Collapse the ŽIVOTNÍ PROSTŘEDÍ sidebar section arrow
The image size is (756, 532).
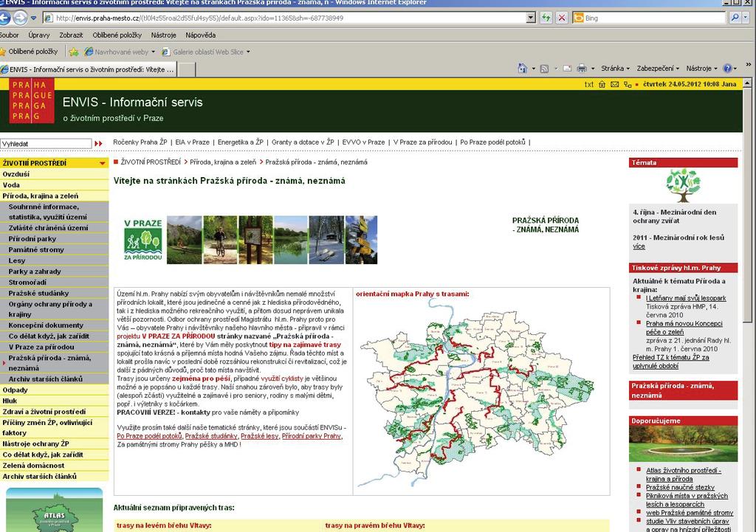102,163
